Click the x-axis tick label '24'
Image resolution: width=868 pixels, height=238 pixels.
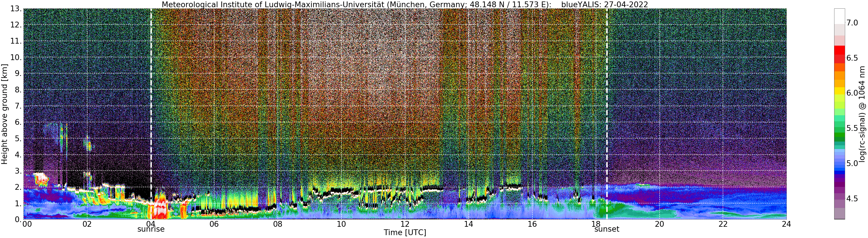coord(786,224)
